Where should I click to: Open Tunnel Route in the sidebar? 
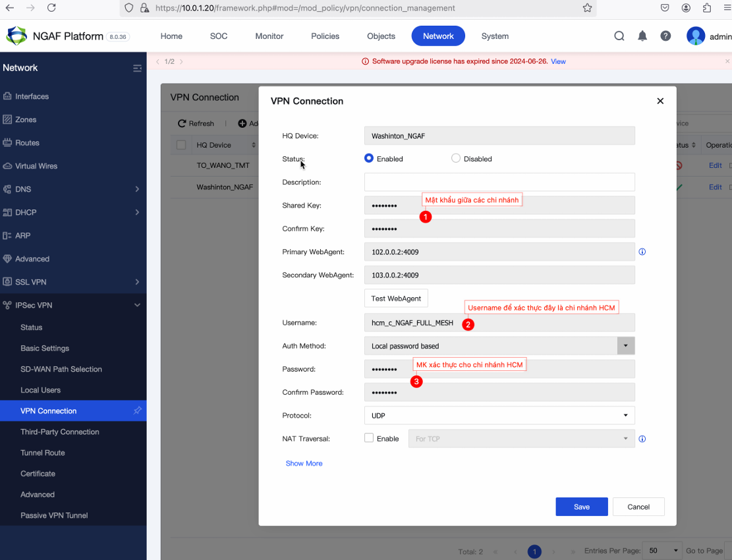pyautogui.click(x=43, y=453)
